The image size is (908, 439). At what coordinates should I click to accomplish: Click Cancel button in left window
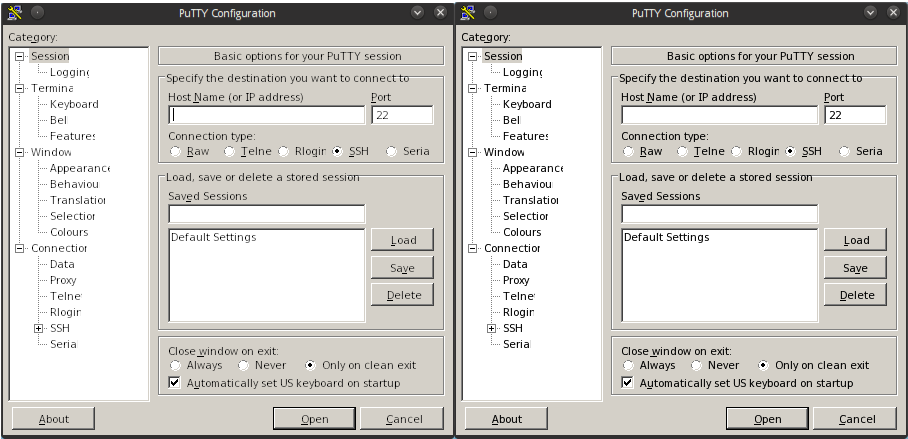(402, 419)
